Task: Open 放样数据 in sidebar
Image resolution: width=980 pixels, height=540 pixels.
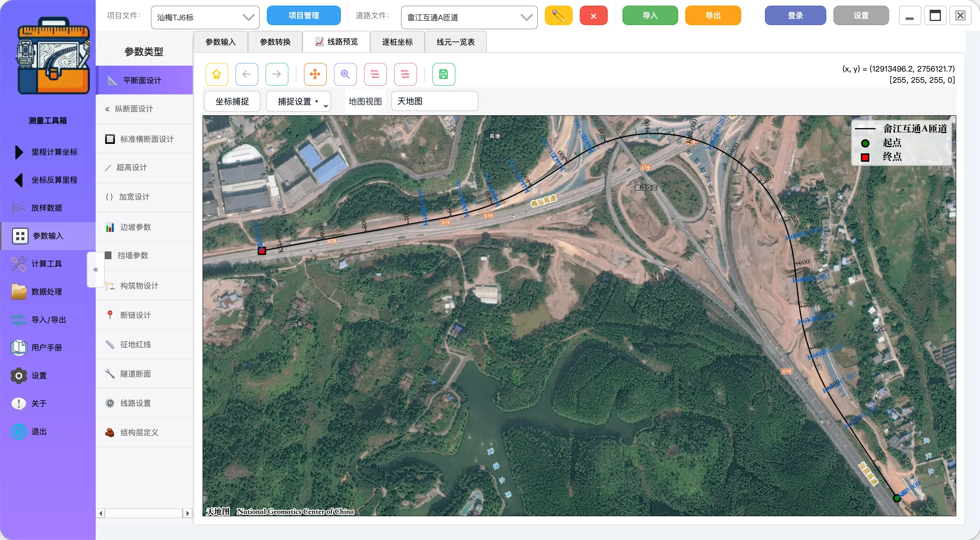Action: click(47, 208)
